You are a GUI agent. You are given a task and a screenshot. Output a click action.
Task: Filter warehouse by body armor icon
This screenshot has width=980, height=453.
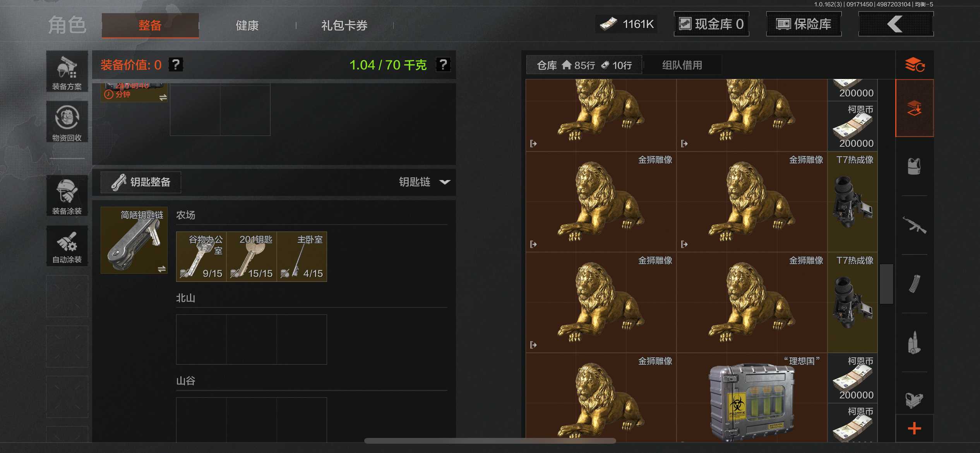[914, 166]
